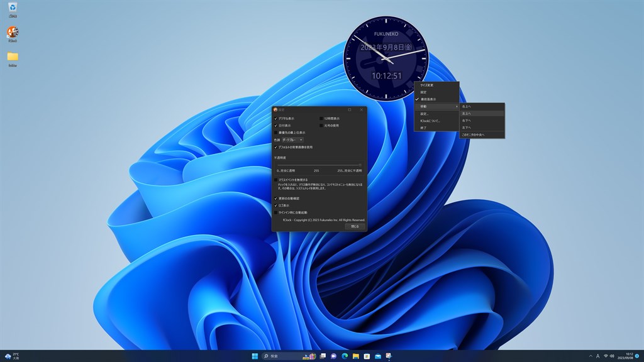Enable サインイン時に自動起動 checkbox
Screen dimensions: 644x362
click(276, 212)
